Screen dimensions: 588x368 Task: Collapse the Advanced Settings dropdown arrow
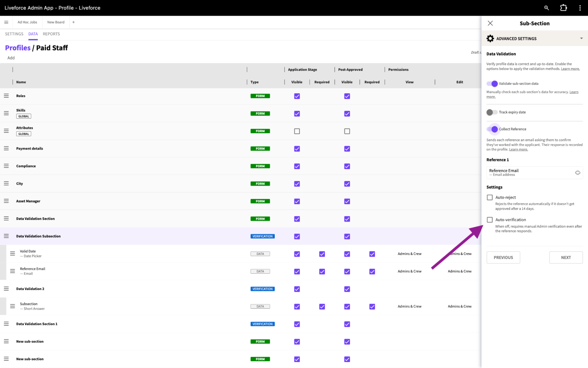pos(581,39)
